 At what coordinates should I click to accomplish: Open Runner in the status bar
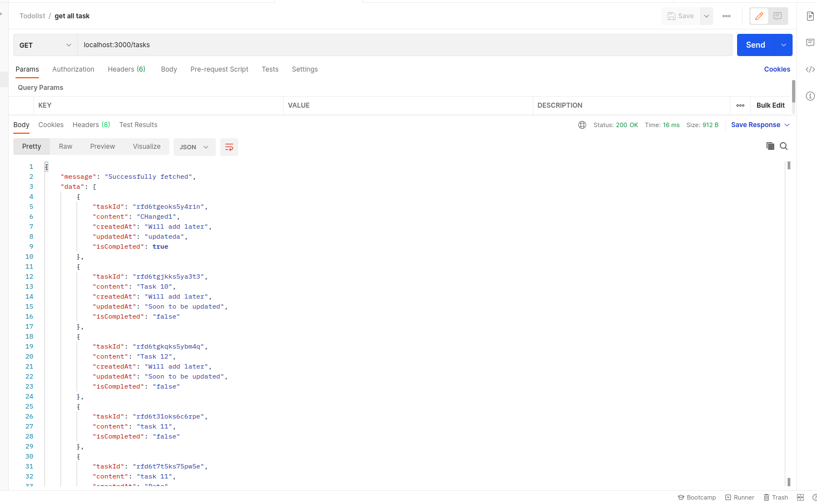740,497
